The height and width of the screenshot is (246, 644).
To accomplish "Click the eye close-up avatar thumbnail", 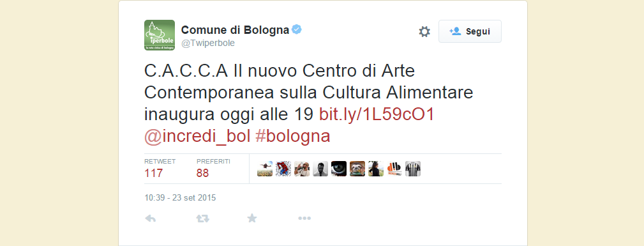I will click(339, 169).
